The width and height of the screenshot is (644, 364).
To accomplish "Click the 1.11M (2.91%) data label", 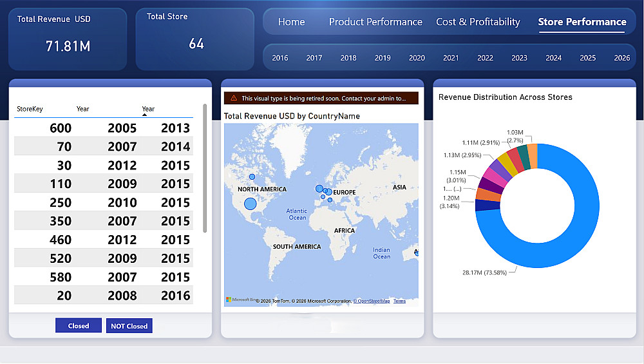I will [481, 142].
